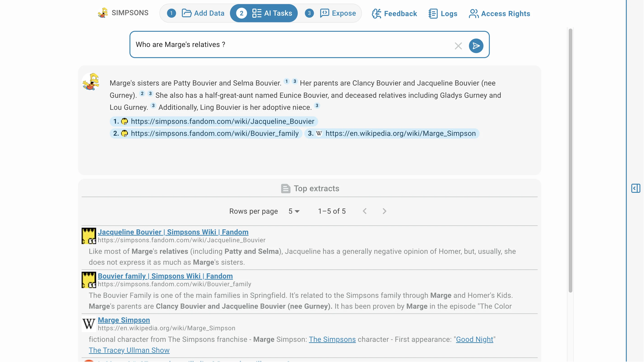Go to next page of extracts

pos(384,211)
